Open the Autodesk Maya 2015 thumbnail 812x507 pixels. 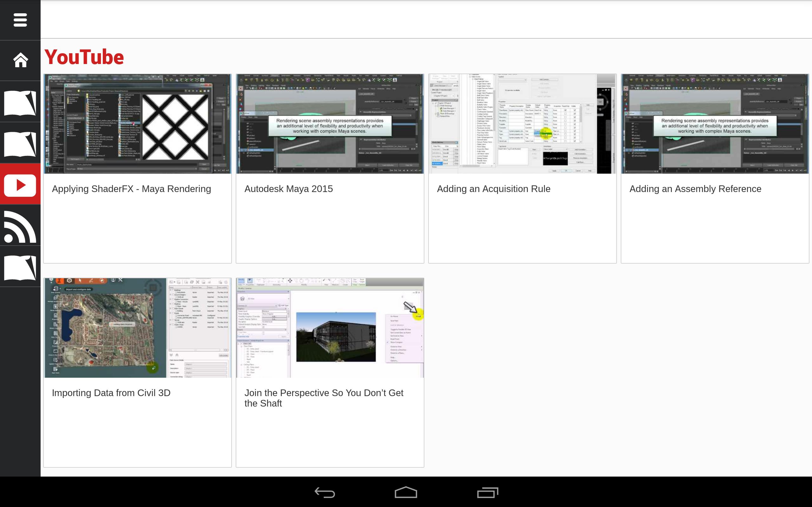(330, 124)
